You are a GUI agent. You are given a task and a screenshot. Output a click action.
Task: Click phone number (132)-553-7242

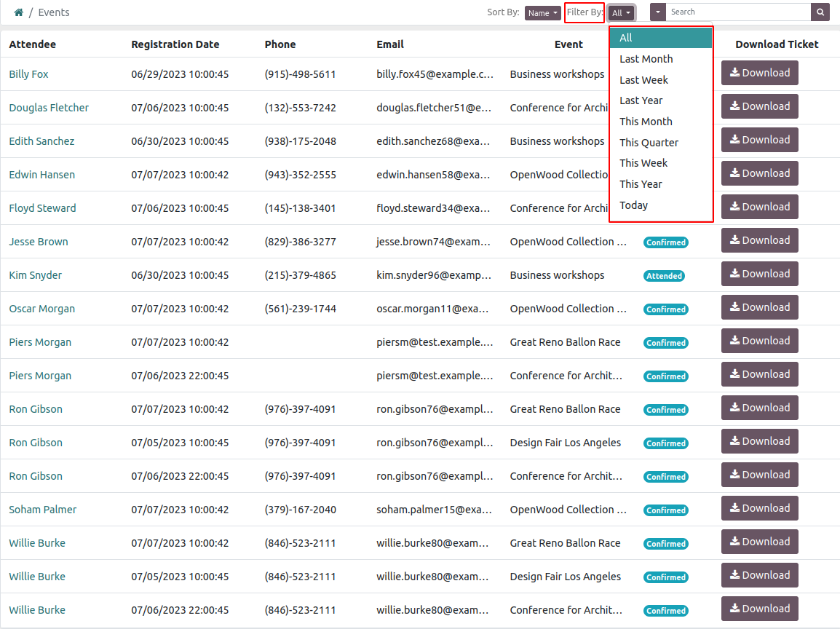click(x=300, y=108)
